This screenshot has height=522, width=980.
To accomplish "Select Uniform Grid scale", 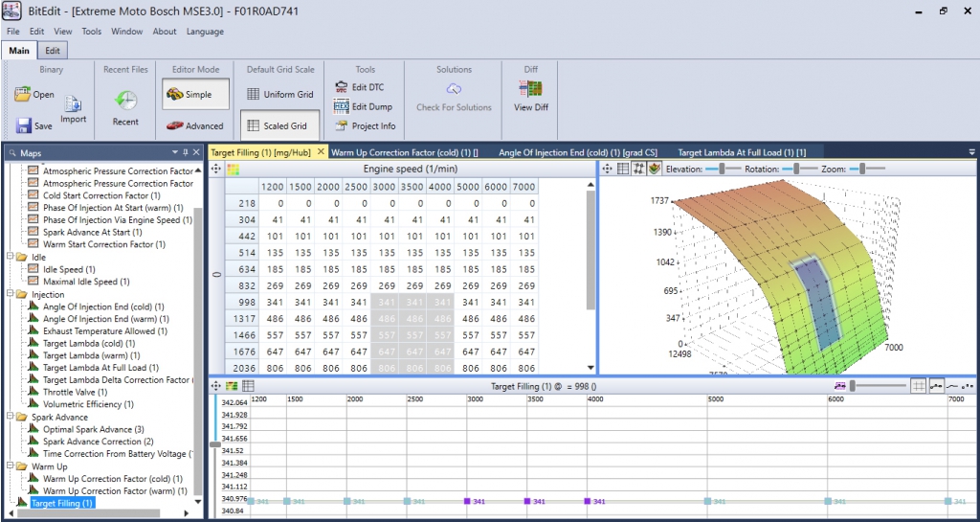I will pos(279,95).
